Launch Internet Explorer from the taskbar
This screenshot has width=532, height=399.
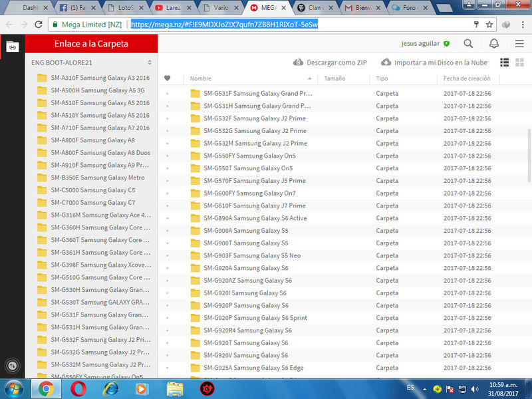point(110,389)
